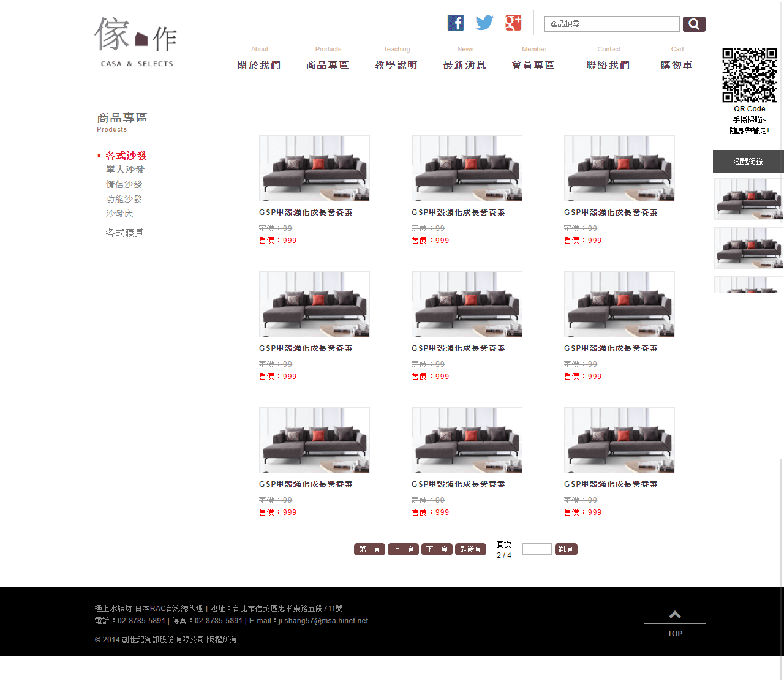Go to first page 第一頁
The height and width of the screenshot is (687, 784).
[x=369, y=549]
